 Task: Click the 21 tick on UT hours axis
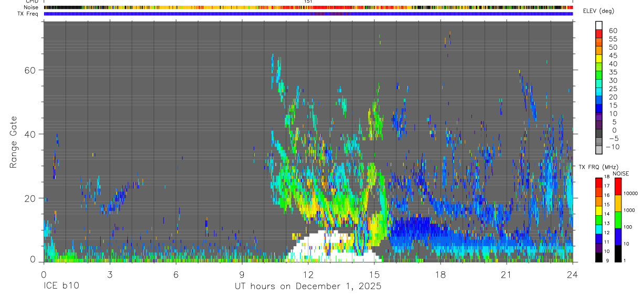pyautogui.click(x=506, y=274)
